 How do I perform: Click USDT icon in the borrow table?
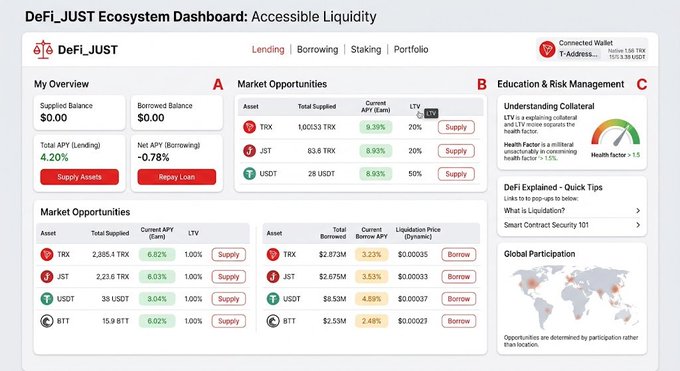click(x=273, y=299)
